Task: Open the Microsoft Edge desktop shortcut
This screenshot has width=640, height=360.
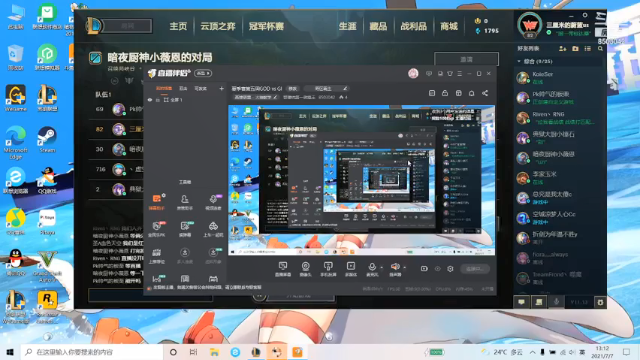Action: coord(16,142)
